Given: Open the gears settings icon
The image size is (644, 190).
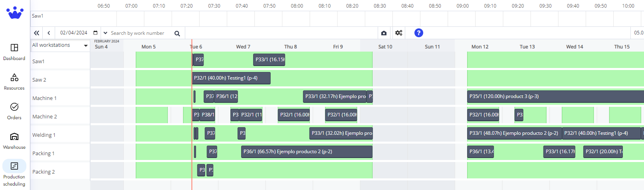Looking at the screenshot, I should [398, 33].
